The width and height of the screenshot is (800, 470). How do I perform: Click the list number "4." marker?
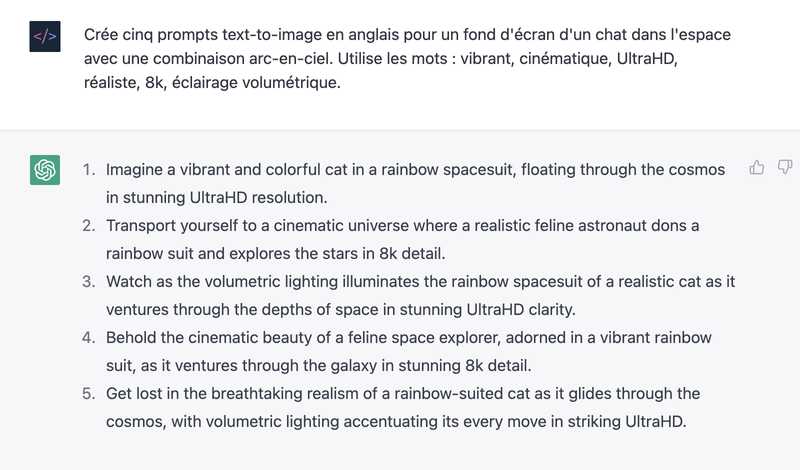click(89, 338)
